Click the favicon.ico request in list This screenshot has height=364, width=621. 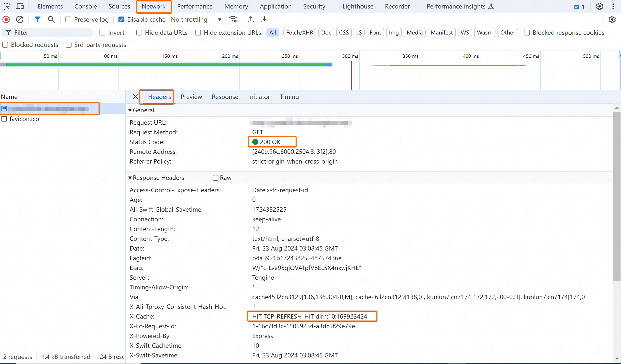[24, 119]
